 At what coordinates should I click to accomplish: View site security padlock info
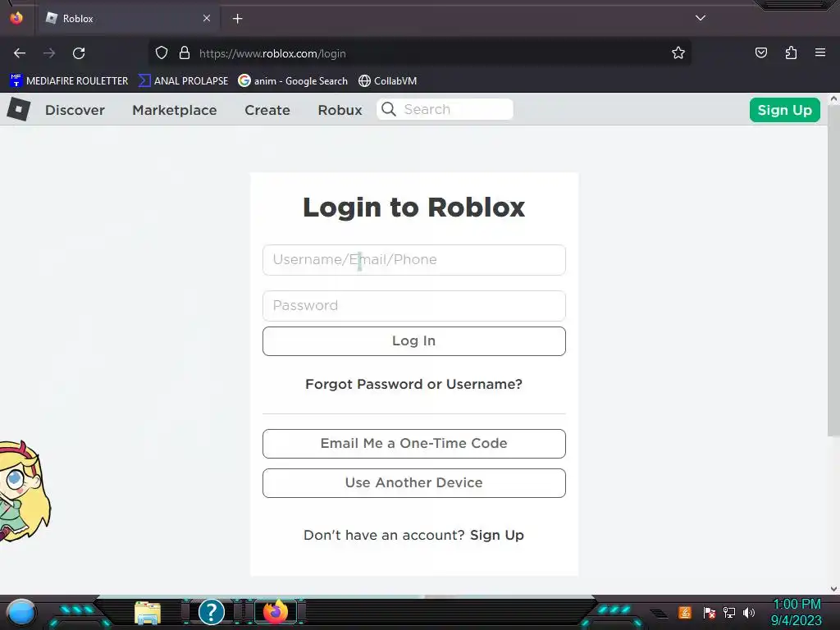[x=185, y=53]
